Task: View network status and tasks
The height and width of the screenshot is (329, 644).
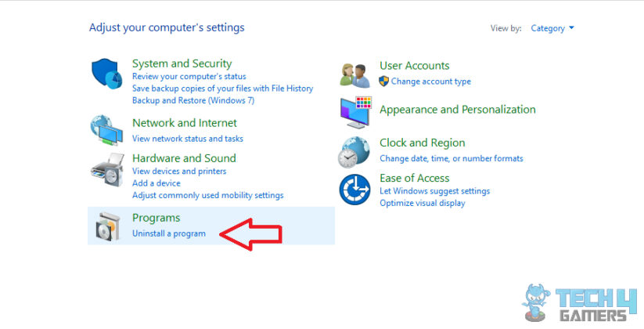Action: (188, 139)
